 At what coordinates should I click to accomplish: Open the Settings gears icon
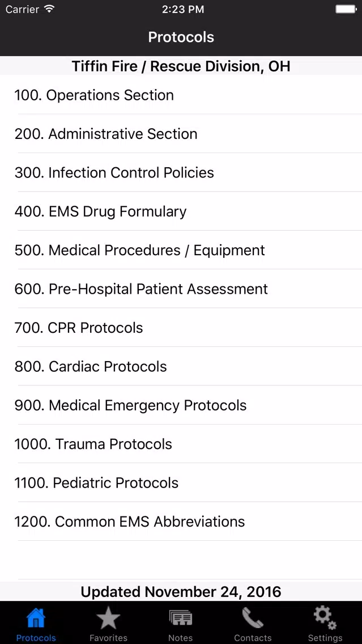click(x=325, y=618)
